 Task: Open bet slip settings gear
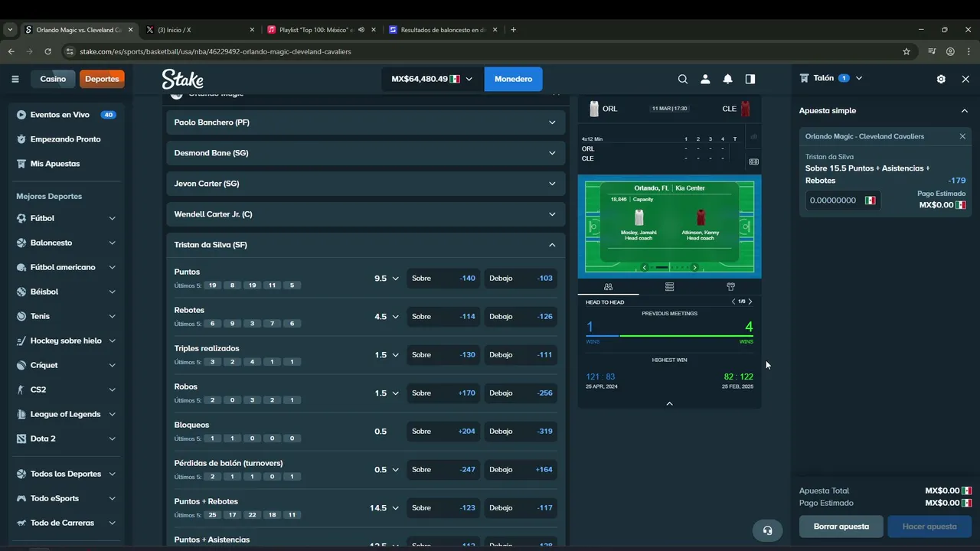[x=941, y=79]
